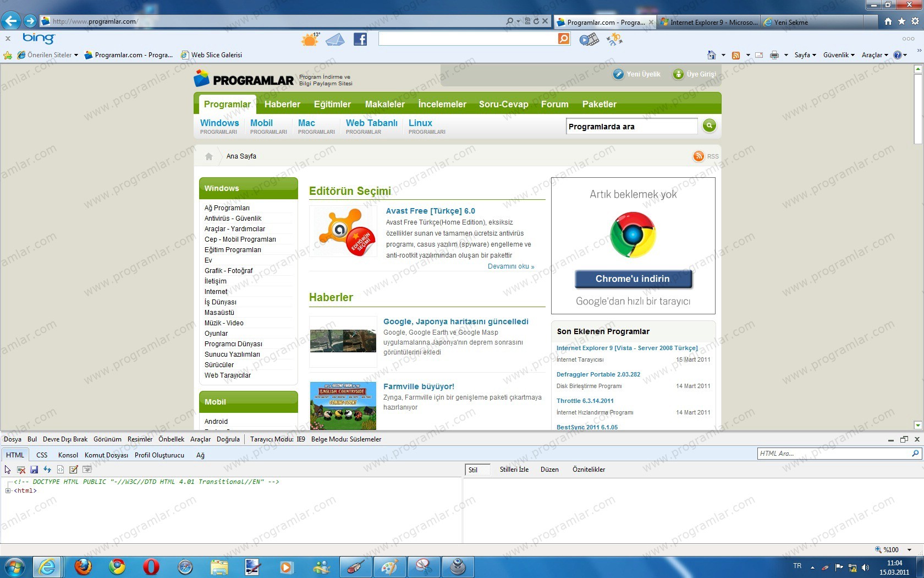Click the Bing bar search input
This screenshot has width=924, height=578.
click(x=468, y=39)
